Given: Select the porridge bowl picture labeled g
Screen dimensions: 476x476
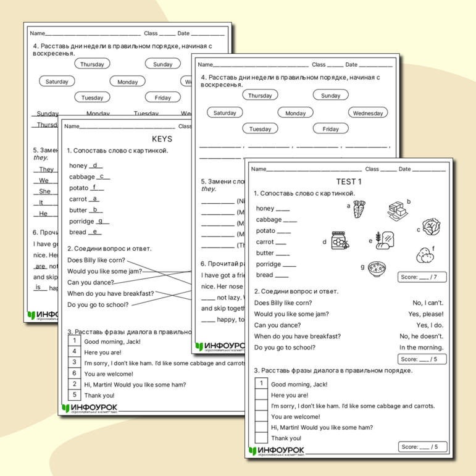Looking at the screenshot, I should 377,269.
